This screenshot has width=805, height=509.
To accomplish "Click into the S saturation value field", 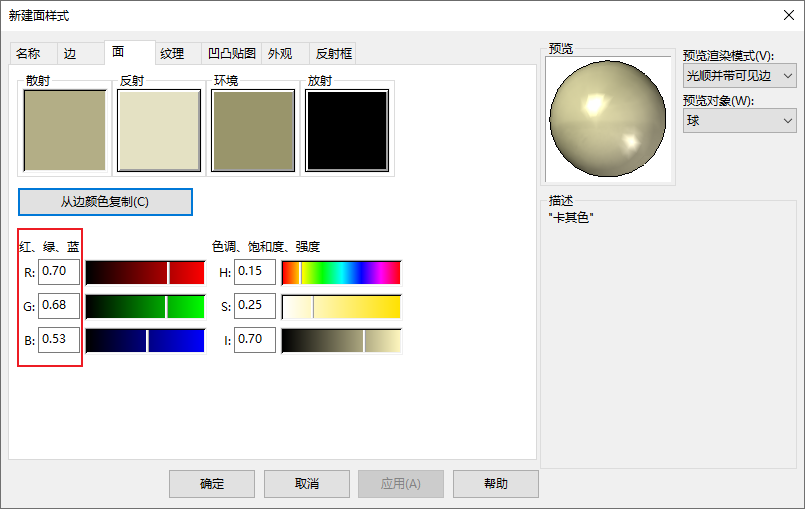I will 255,306.
